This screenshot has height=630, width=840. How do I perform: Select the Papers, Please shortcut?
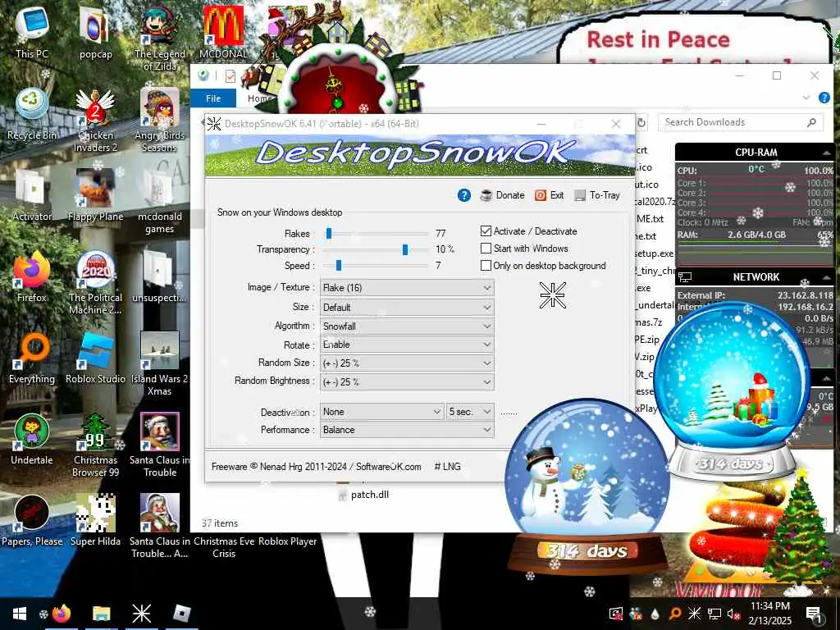pos(32,521)
